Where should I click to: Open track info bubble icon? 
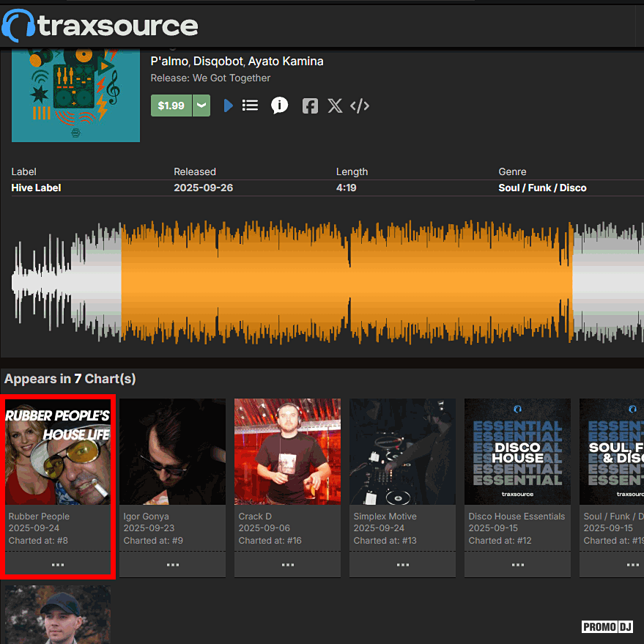point(279,106)
